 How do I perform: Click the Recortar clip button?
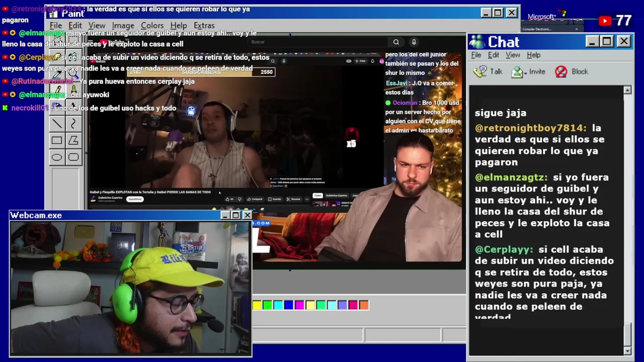click(294, 199)
